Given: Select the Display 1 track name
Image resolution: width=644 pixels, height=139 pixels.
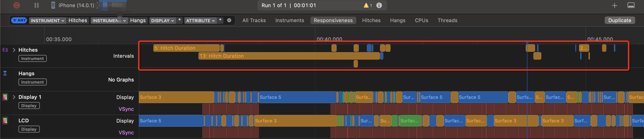Looking at the screenshot, I should pyautogui.click(x=30, y=97).
